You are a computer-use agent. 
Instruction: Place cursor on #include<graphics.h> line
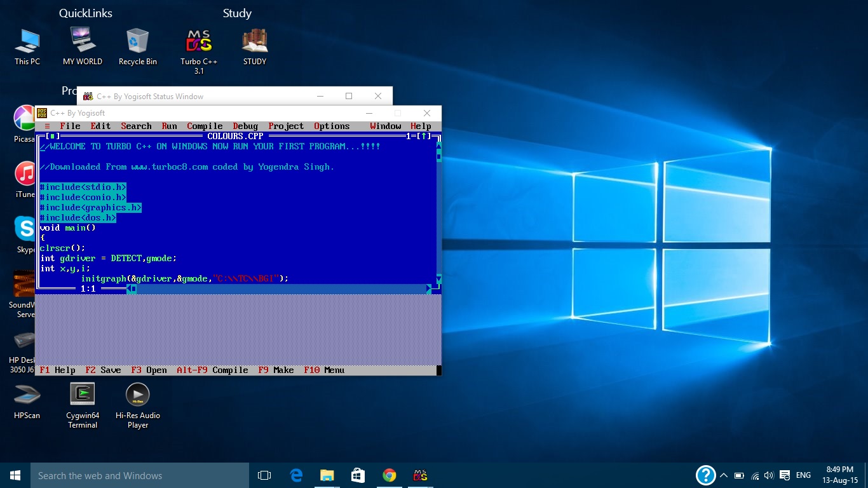(x=90, y=207)
